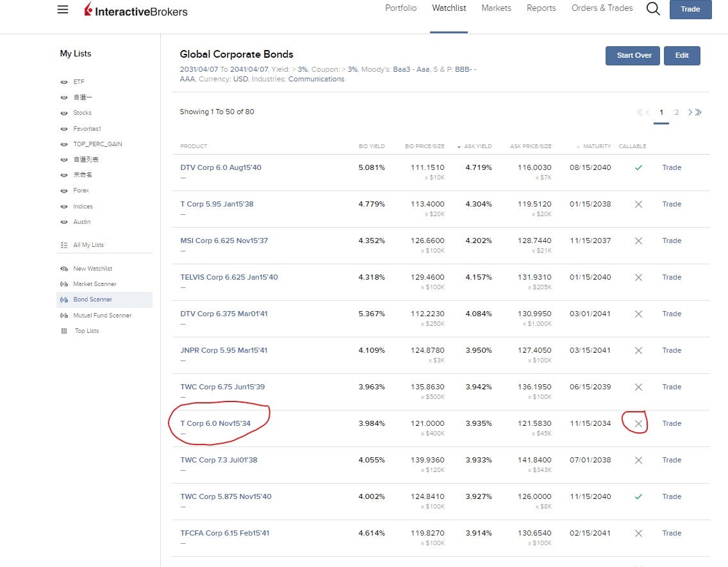Image resolution: width=728 pixels, height=567 pixels.
Task: Click callable checkmark for DTV Corp 6.0 Aug15'40
Action: pos(638,167)
